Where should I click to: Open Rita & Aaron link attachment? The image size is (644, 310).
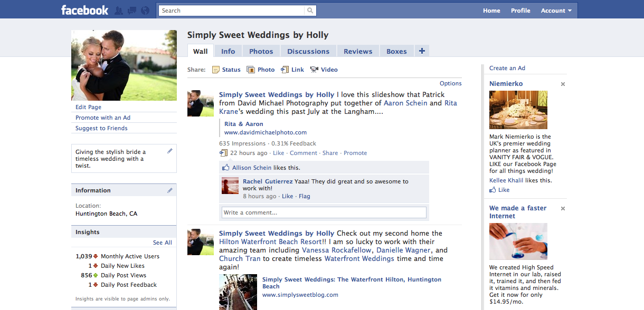[244, 124]
